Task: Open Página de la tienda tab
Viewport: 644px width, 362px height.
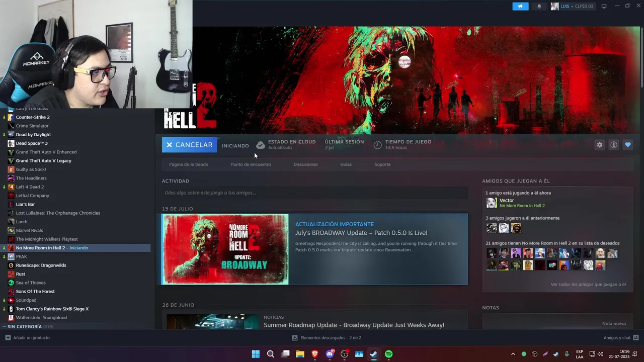Action: [189, 164]
